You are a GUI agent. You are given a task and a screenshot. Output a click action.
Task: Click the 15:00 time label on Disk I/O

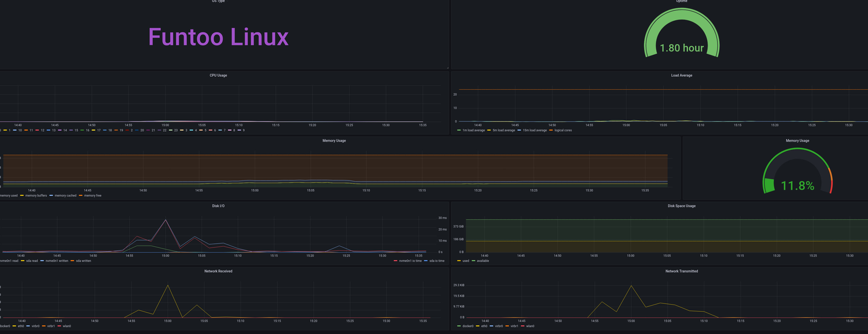point(165,255)
